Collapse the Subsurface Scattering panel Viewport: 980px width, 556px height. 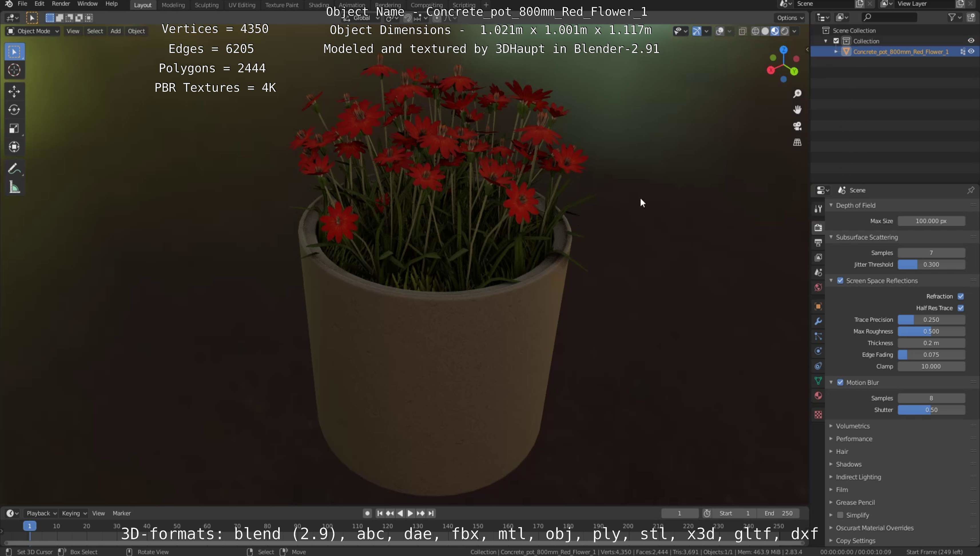831,237
